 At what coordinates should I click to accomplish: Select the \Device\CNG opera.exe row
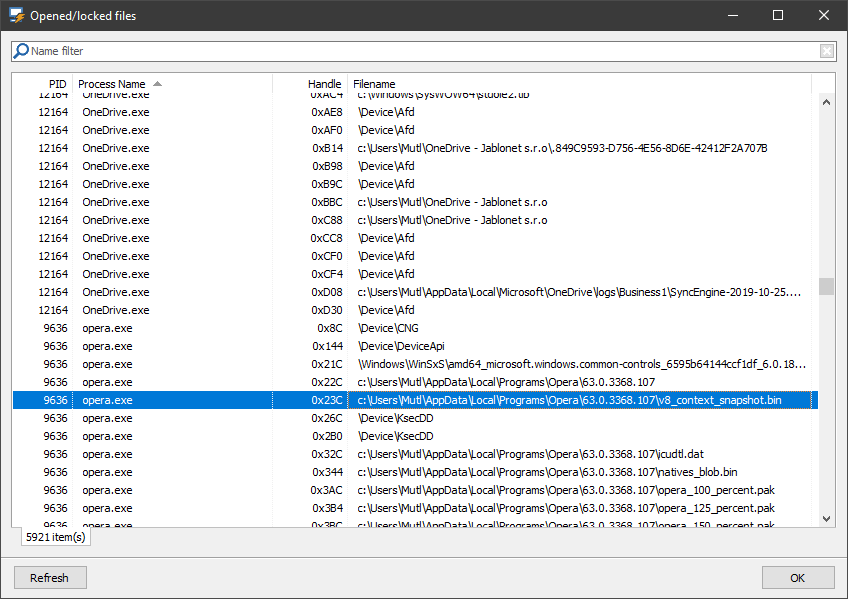click(415, 328)
